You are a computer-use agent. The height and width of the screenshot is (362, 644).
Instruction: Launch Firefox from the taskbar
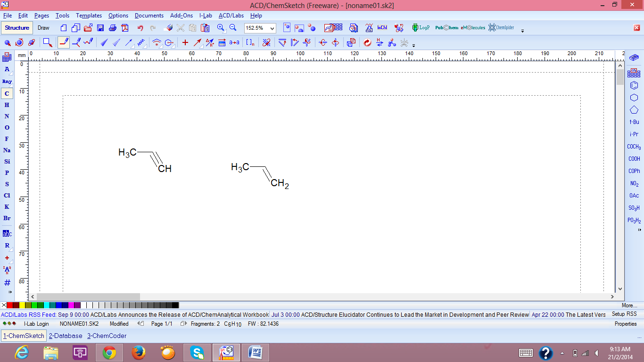click(139, 352)
